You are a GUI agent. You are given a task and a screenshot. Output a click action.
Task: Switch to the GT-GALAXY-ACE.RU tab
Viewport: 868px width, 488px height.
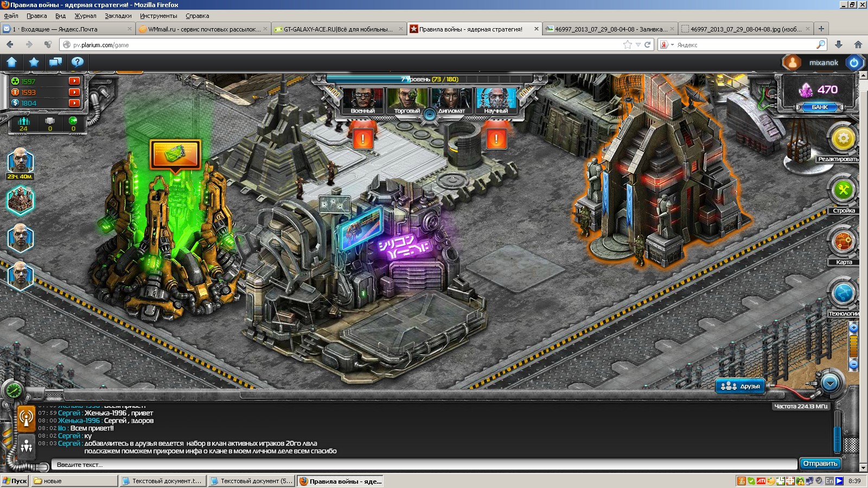click(338, 29)
